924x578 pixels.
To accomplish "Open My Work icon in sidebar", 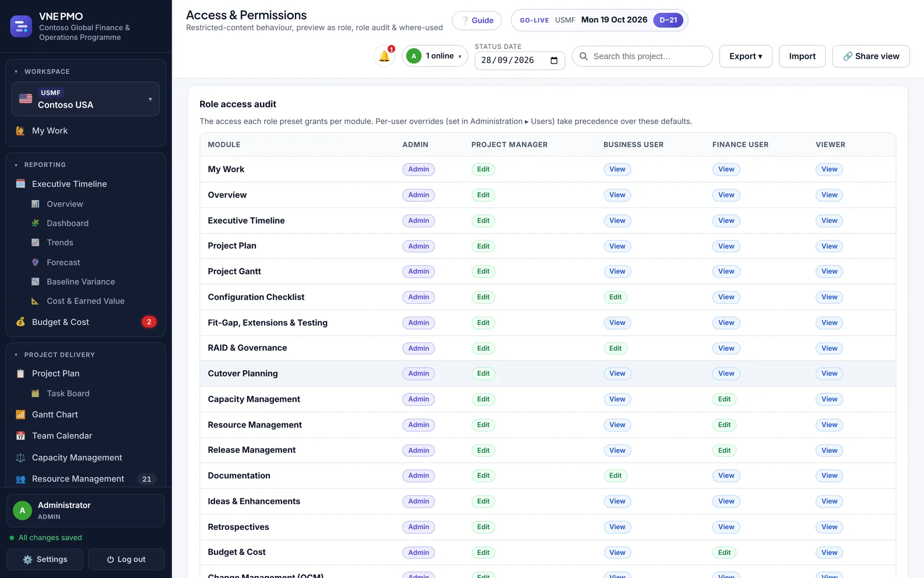I will (20, 131).
